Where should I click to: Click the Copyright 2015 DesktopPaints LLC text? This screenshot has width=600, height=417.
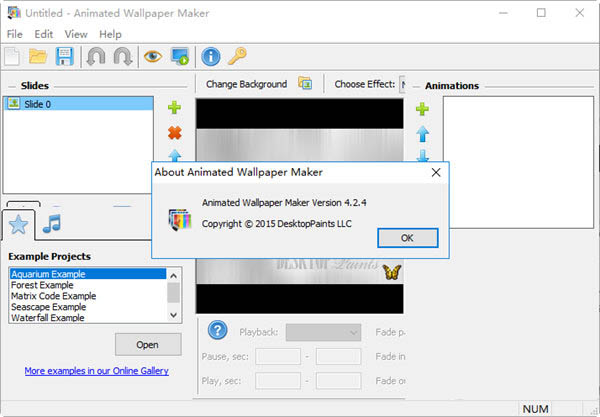(x=276, y=224)
